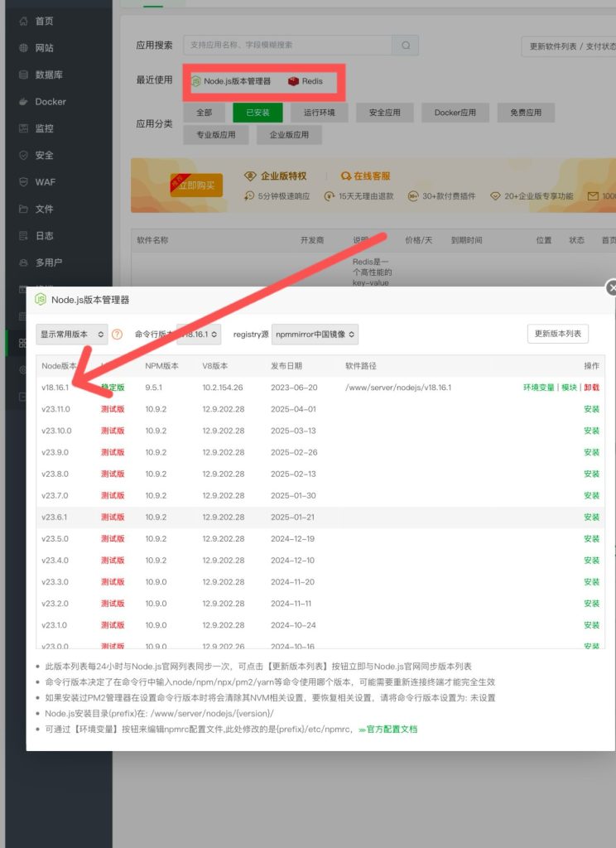The height and width of the screenshot is (848, 616).
Task: Open the 官方配置文档 link
Action: tap(388, 730)
